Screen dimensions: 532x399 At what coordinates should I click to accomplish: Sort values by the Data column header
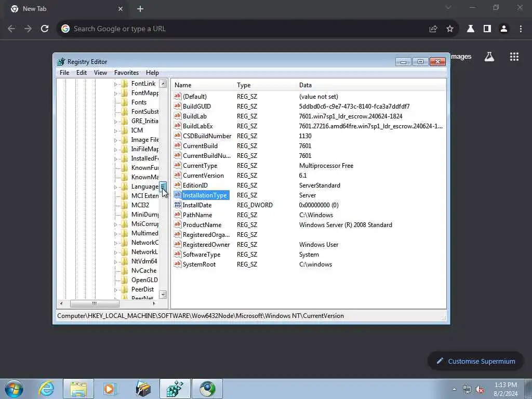click(x=371, y=85)
